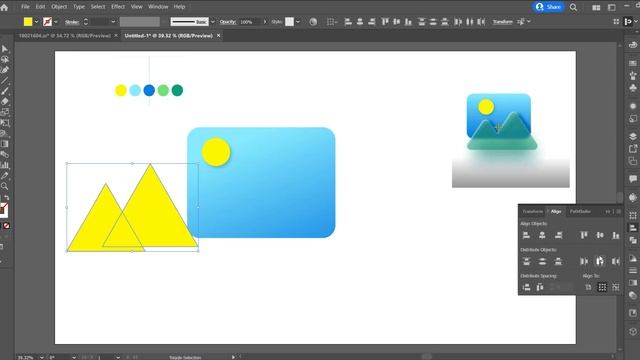
Task: Click Recolor Artwork wheel in control bar
Action: [313, 22]
